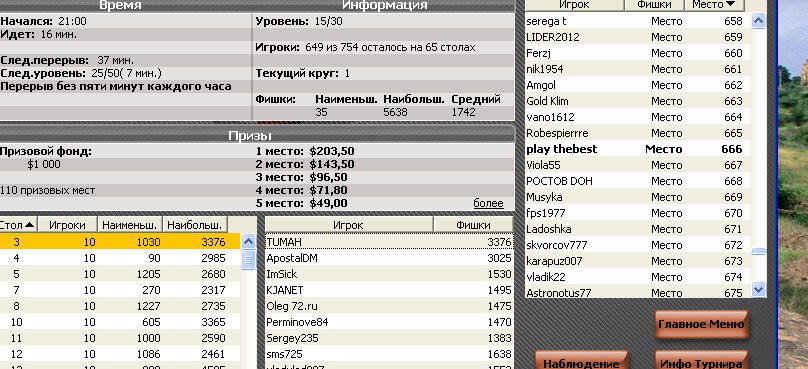Select table 3 row in the tables list
The height and width of the screenshot is (369, 808).
(120, 242)
